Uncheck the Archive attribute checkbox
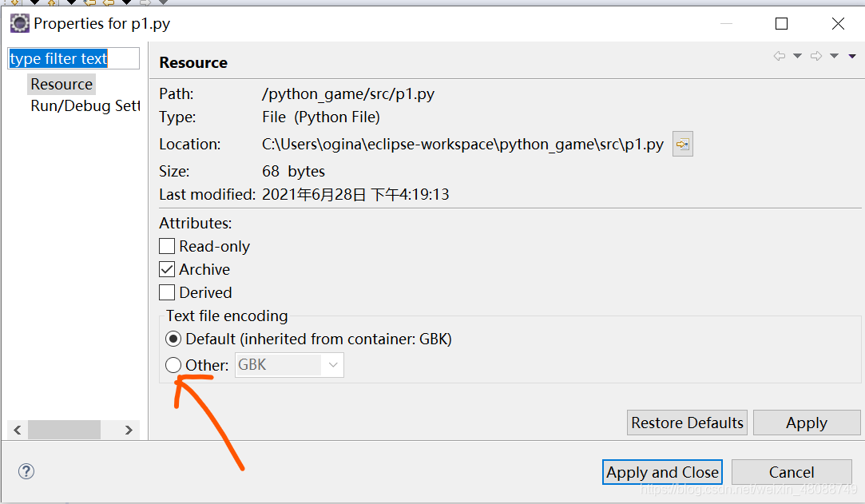The image size is (865, 504). [167, 269]
